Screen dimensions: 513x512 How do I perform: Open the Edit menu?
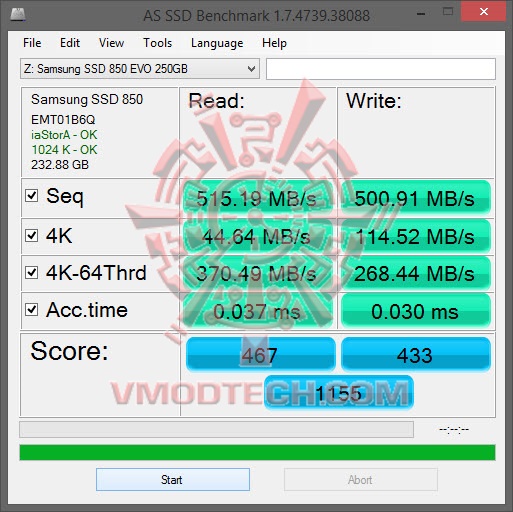pyautogui.click(x=70, y=43)
